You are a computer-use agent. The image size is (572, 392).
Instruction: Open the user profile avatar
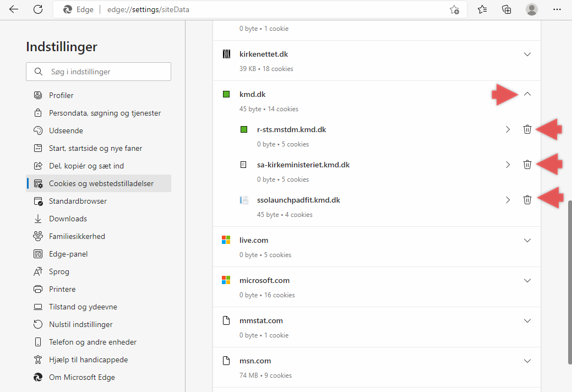(531, 9)
